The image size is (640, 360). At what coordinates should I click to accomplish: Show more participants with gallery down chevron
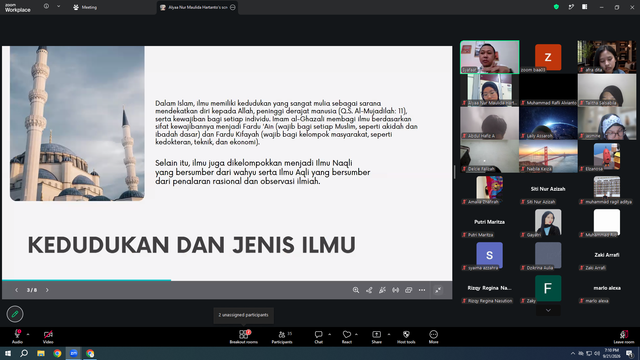pyautogui.click(x=548, y=310)
